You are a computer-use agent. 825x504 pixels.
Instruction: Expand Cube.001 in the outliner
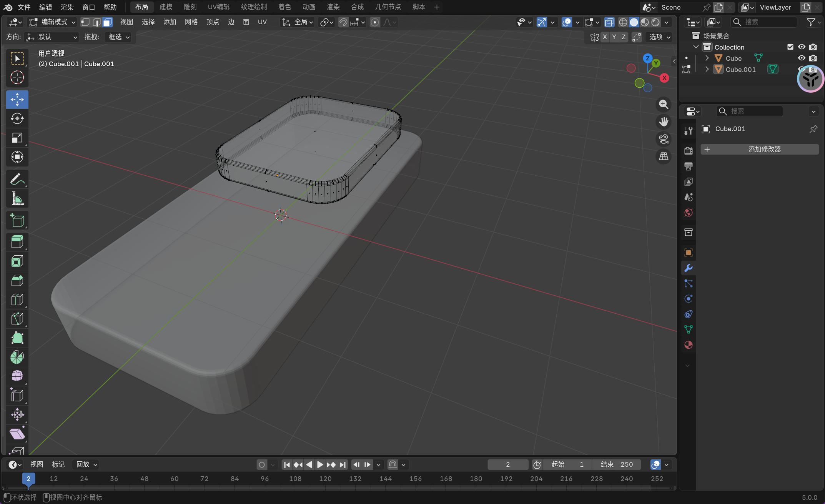point(707,70)
